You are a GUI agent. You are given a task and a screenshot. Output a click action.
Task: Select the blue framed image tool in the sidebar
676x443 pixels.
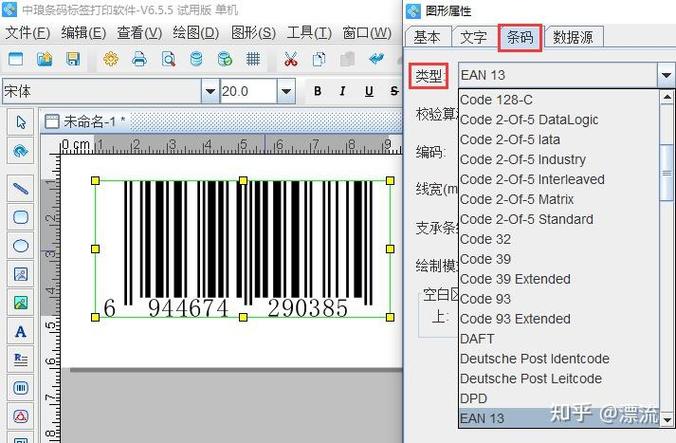pyautogui.click(x=21, y=274)
